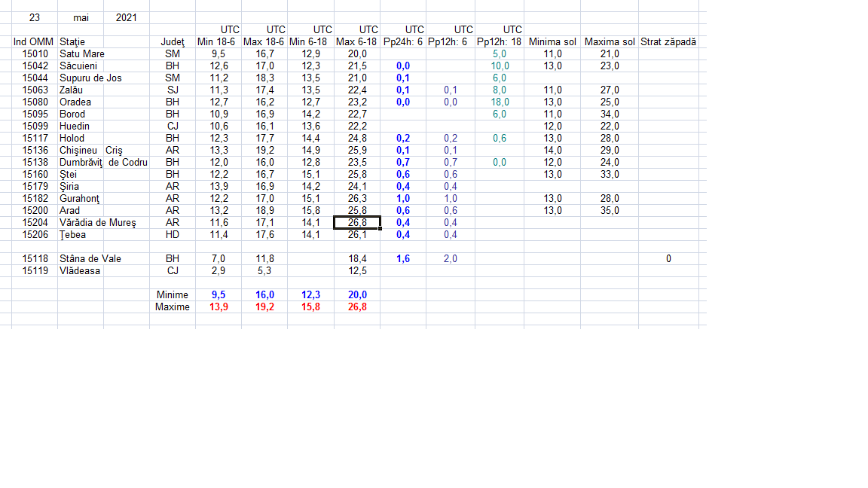Click station index 15119
868x488 pixels.
(x=35, y=270)
